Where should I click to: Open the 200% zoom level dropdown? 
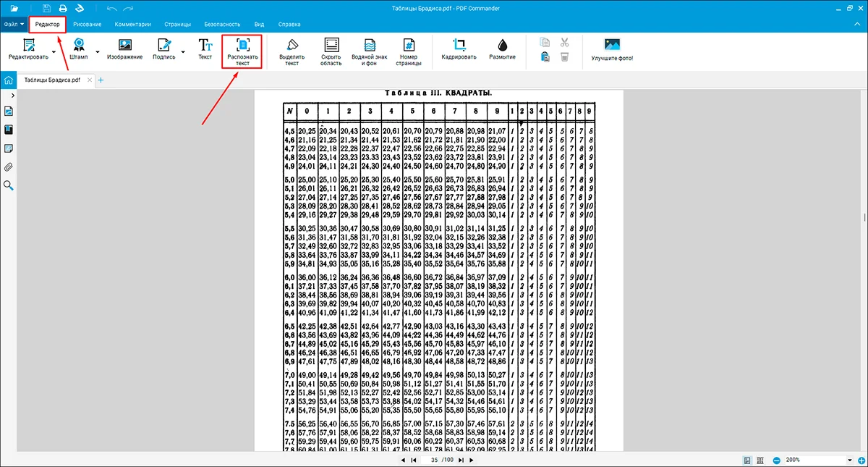850,460
